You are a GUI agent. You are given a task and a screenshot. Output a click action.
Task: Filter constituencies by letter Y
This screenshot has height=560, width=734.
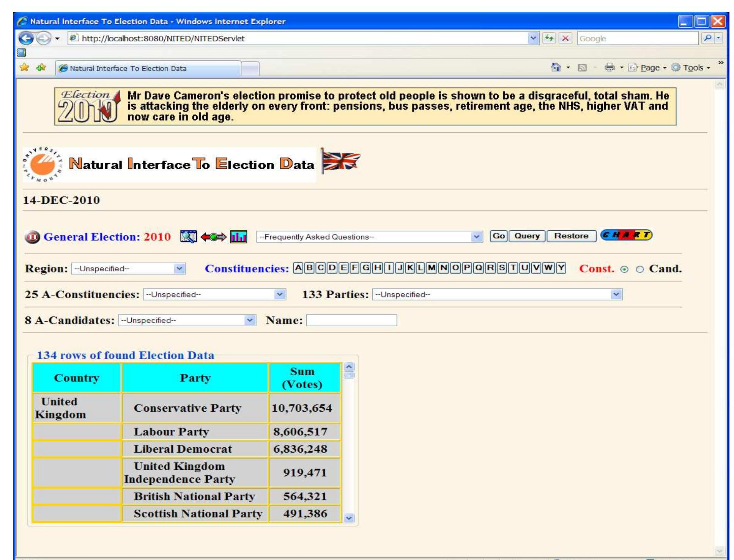point(561,268)
